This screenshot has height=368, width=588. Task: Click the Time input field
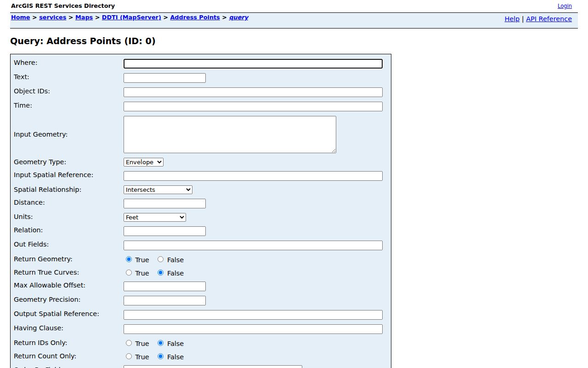(253, 107)
